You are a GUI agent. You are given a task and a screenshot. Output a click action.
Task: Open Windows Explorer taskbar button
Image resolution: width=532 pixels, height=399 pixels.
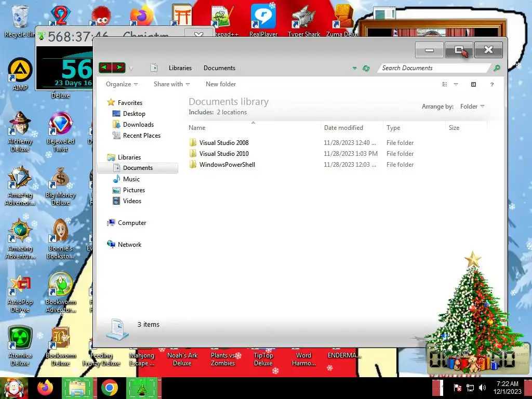click(x=77, y=388)
